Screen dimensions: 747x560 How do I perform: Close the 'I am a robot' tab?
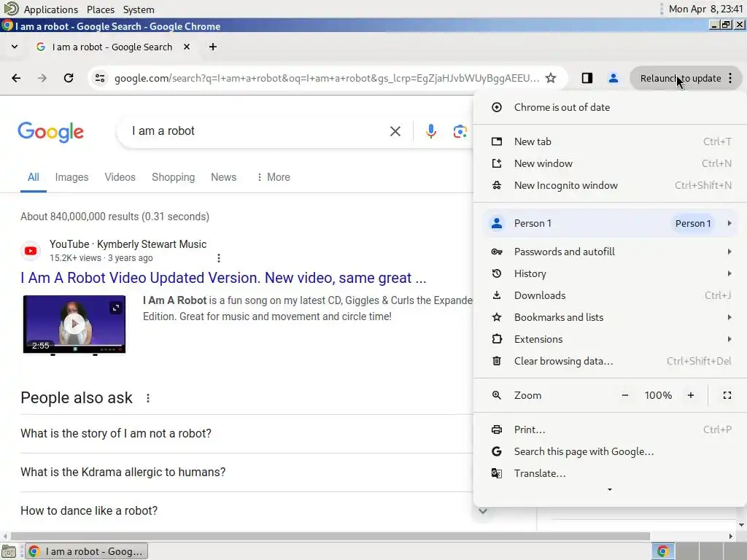pyautogui.click(x=187, y=47)
